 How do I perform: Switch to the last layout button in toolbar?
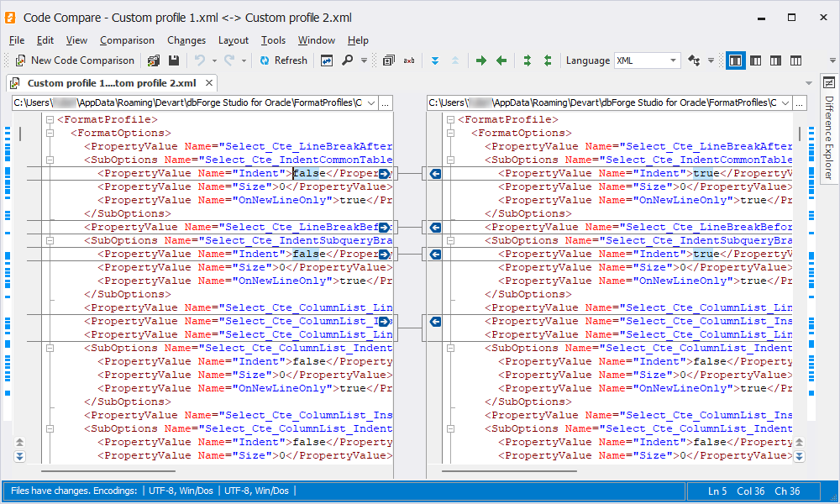795,60
